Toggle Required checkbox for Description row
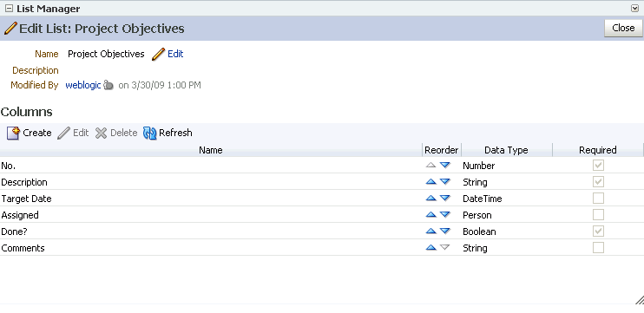The width and height of the screenshot is (644, 313). [598, 182]
